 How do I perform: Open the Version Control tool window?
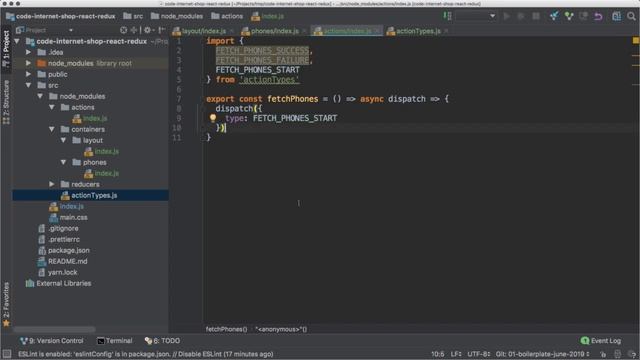(x=51, y=340)
